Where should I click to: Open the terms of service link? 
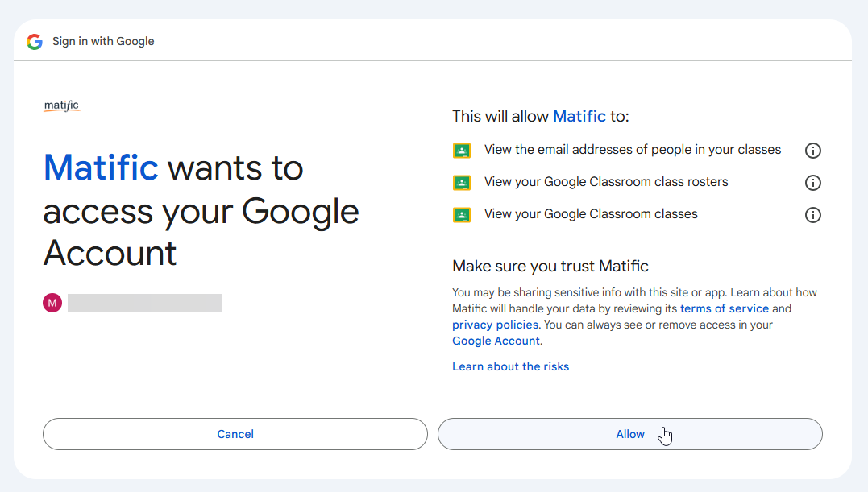tap(724, 308)
